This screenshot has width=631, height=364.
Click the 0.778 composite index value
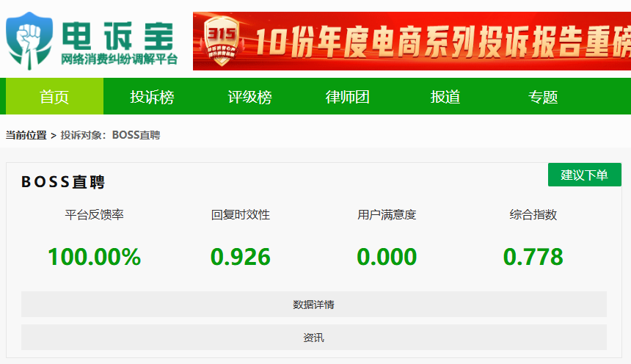coord(533,257)
